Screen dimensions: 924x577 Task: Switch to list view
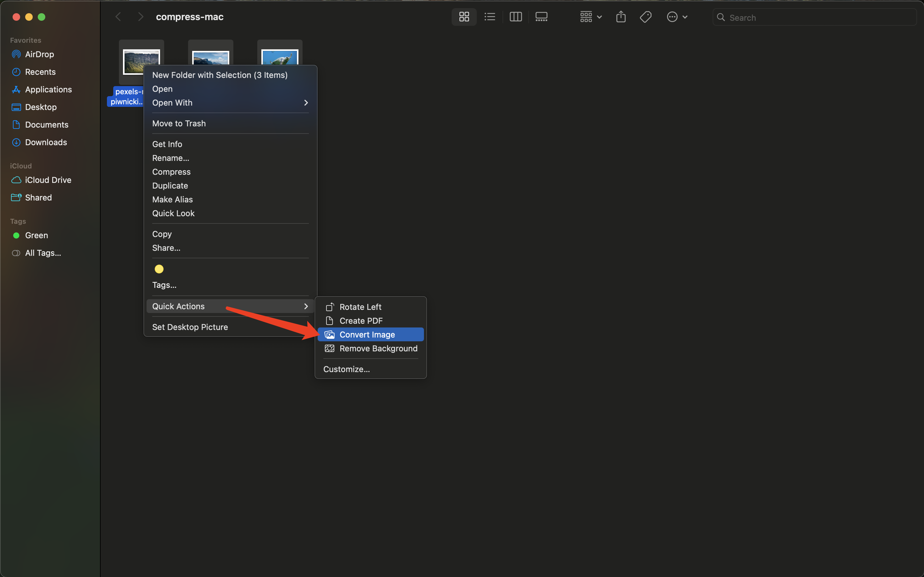pos(489,16)
